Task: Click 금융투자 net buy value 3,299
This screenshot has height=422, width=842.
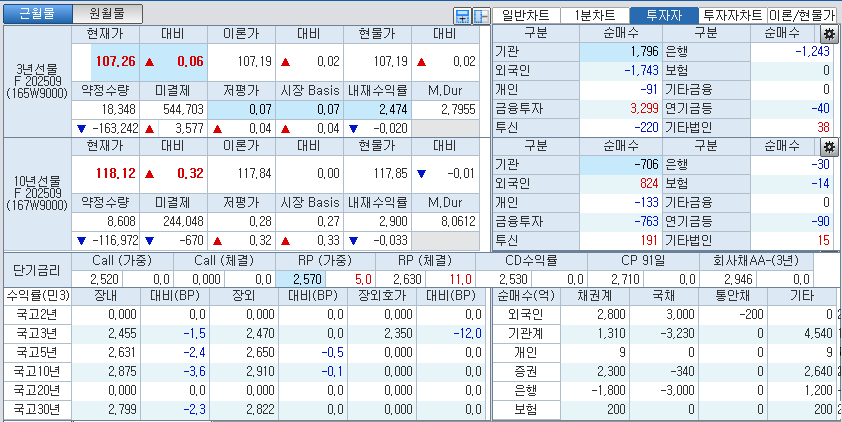Action: pyautogui.click(x=621, y=108)
